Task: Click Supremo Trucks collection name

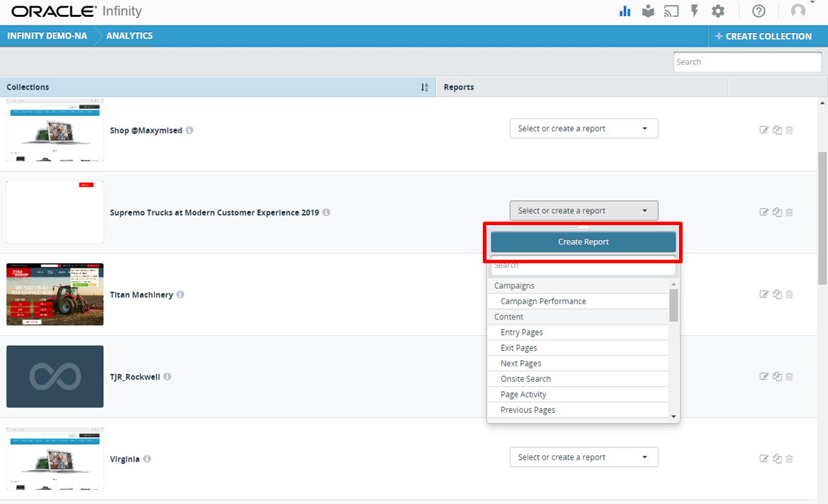Action: click(x=215, y=212)
